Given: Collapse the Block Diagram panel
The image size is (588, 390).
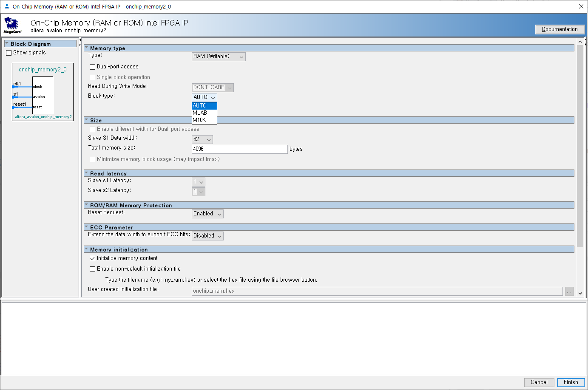Looking at the screenshot, I should [7, 44].
